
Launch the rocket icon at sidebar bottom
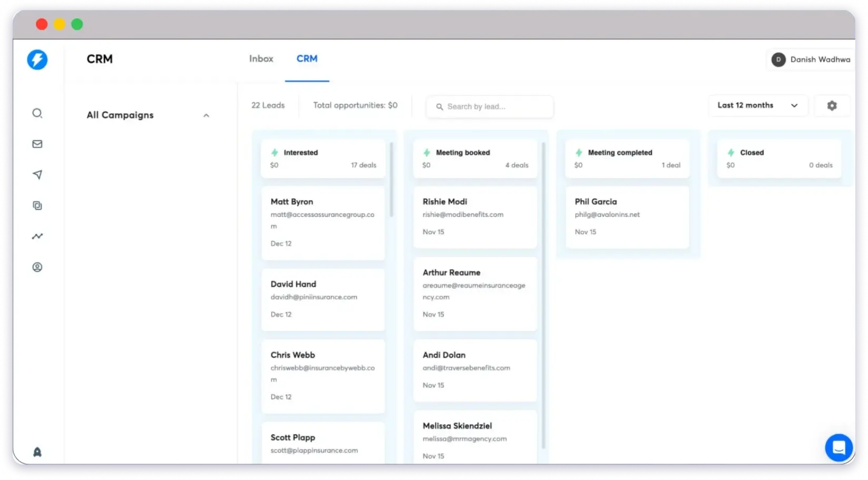click(x=37, y=452)
